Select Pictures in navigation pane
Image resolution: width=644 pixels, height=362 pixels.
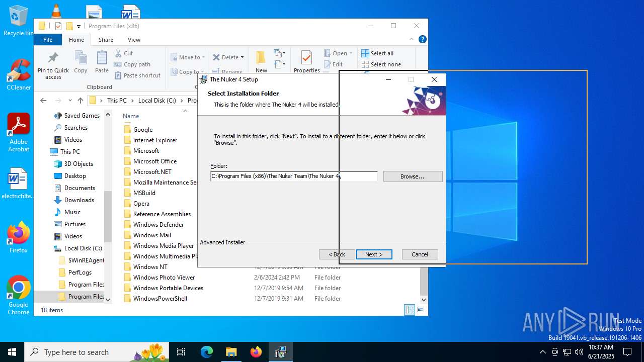tap(75, 224)
